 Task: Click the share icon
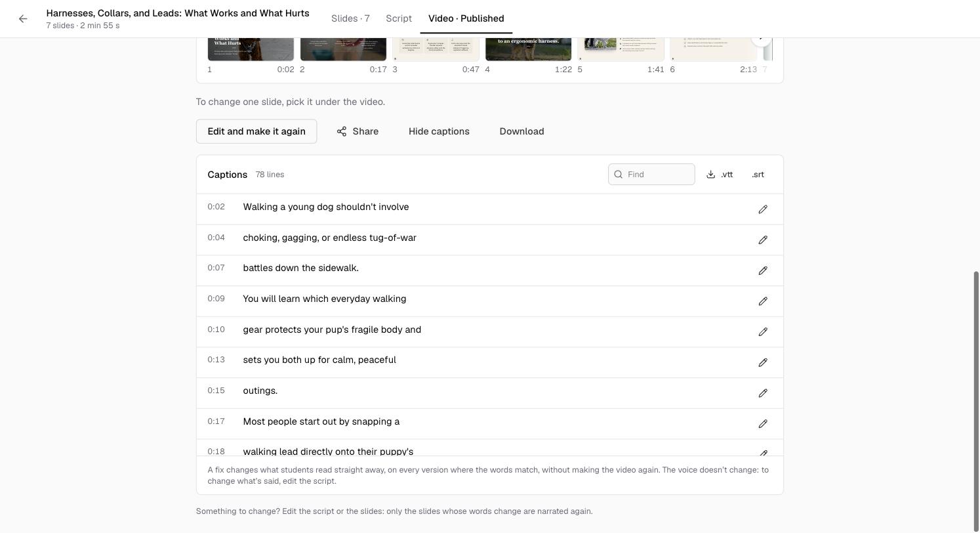point(342,131)
